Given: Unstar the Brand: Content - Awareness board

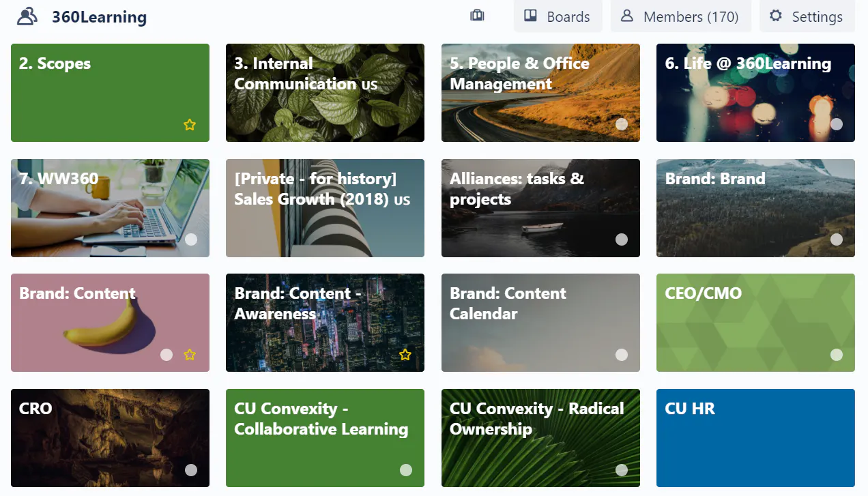Looking at the screenshot, I should tap(405, 355).
